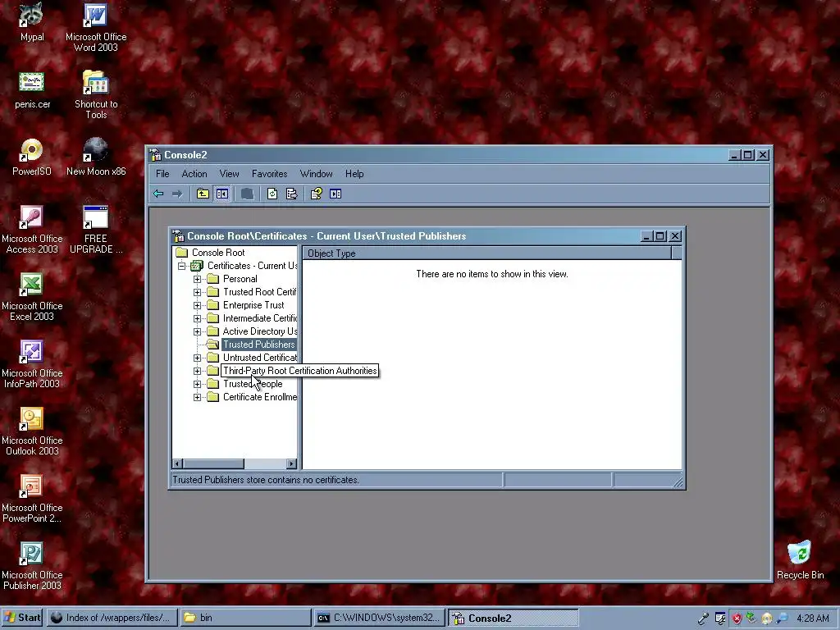Click the Safely Remove Hardware tray icon

click(x=751, y=619)
